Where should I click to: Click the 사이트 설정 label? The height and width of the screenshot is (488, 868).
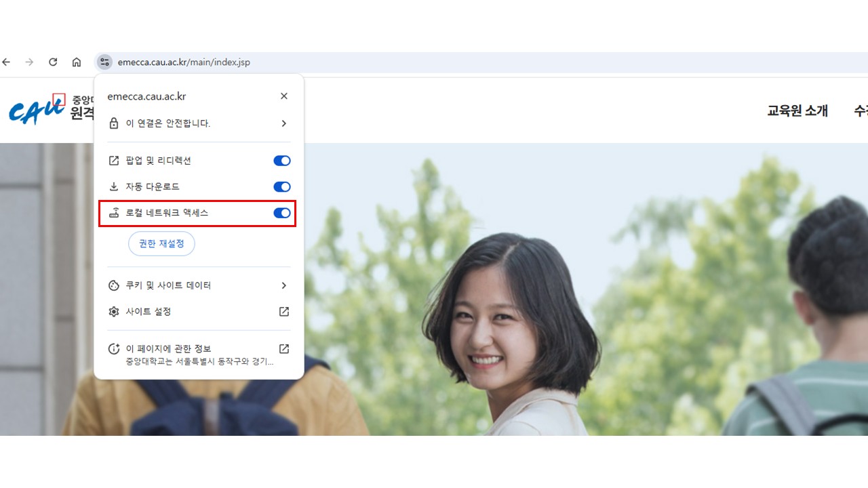pos(149,312)
